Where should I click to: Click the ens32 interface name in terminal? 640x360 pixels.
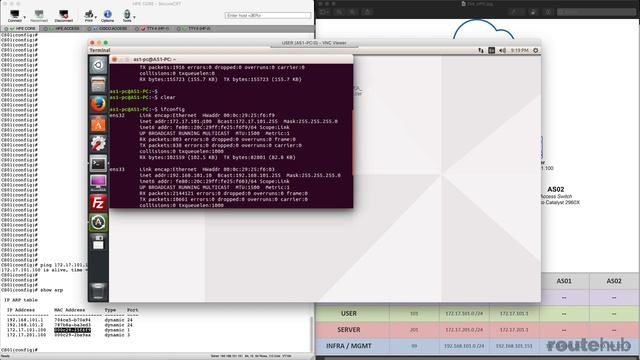click(117, 116)
